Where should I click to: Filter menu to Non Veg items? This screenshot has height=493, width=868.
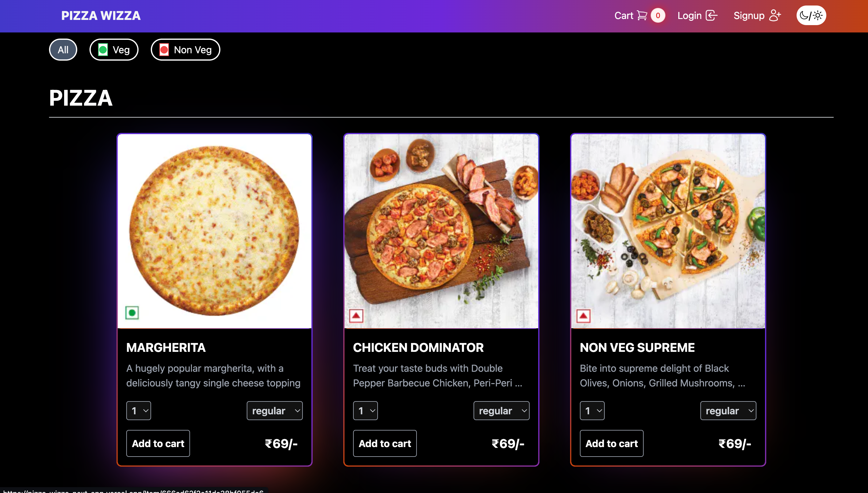coord(185,50)
